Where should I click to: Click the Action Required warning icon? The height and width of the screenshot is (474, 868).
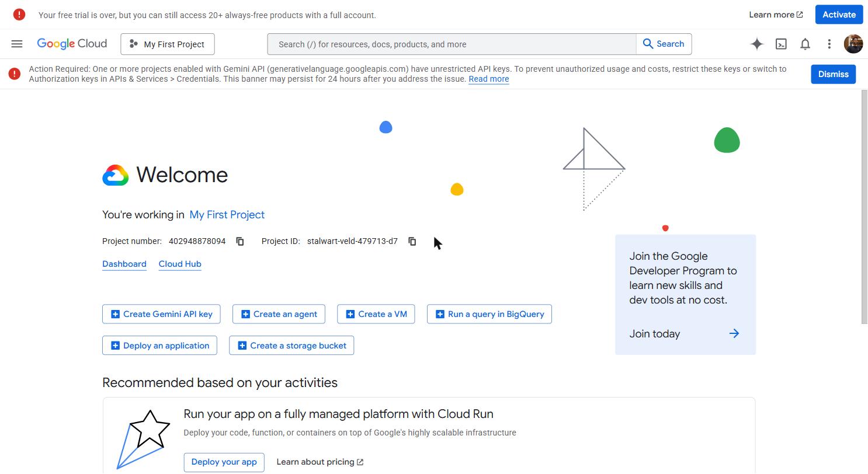[x=15, y=74]
